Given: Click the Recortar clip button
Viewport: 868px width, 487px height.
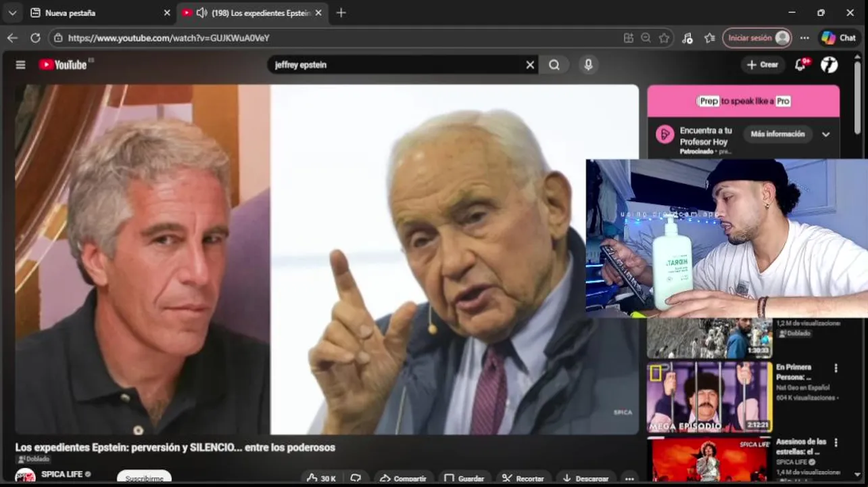Looking at the screenshot, I should [523, 478].
